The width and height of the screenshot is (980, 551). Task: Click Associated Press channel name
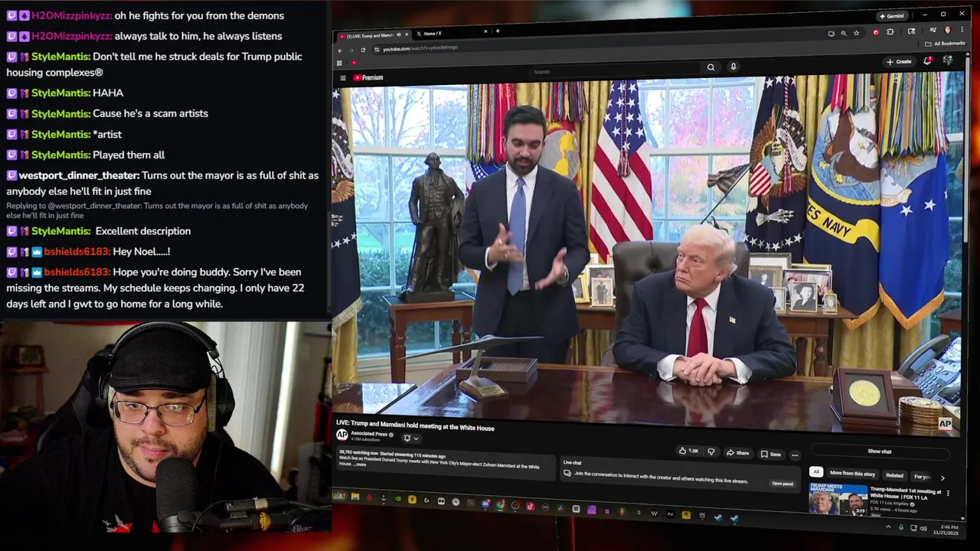(x=367, y=434)
